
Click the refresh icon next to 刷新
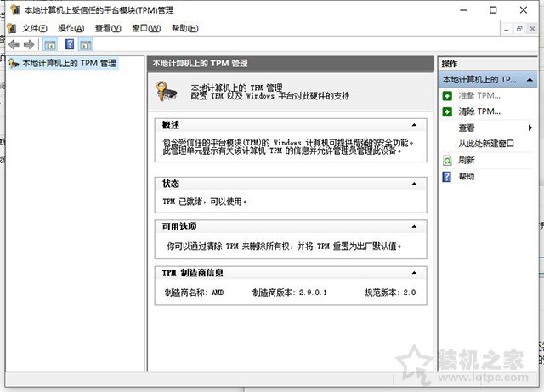[447, 160]
